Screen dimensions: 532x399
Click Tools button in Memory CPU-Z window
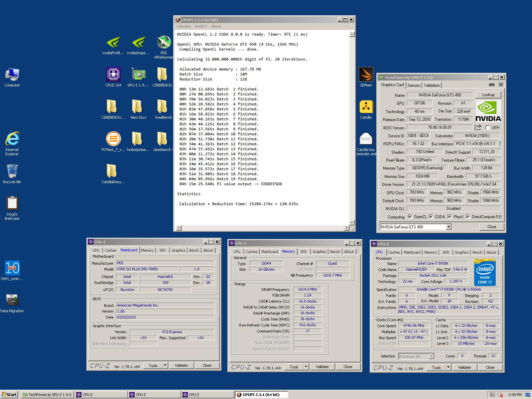pos(294,367)
